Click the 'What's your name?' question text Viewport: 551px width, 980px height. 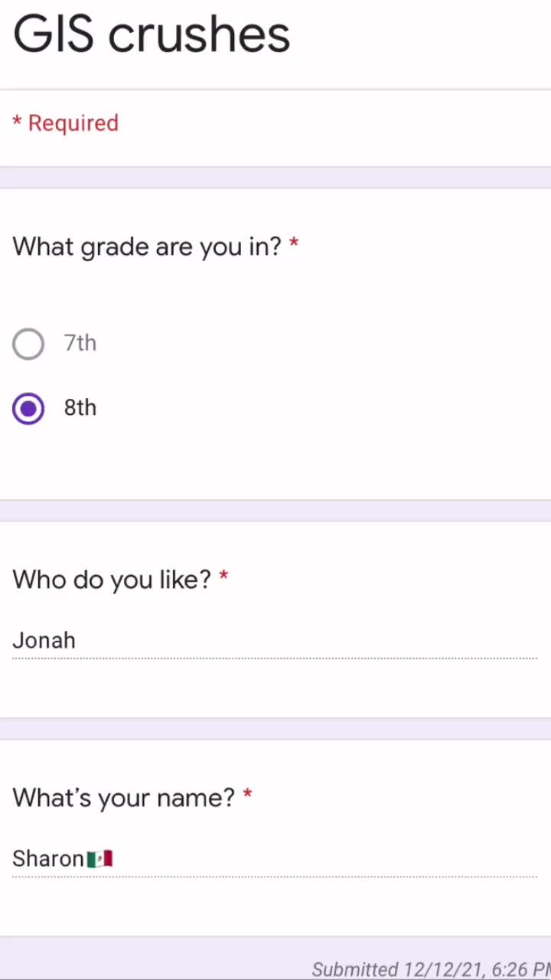[x=124, y=798]
